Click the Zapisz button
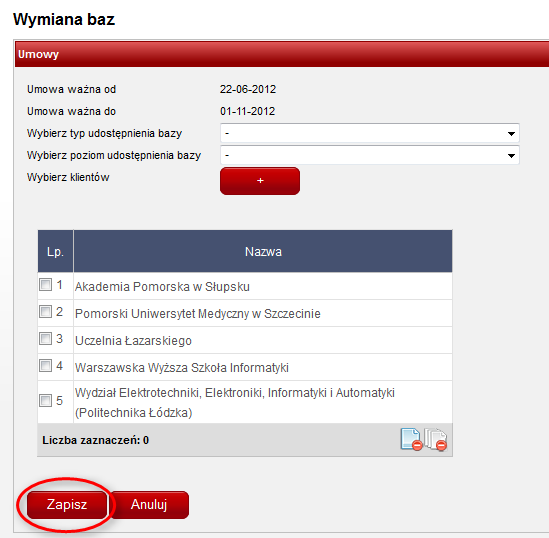Viewport: 549px width, 538px height. click(x=67, y=505)
